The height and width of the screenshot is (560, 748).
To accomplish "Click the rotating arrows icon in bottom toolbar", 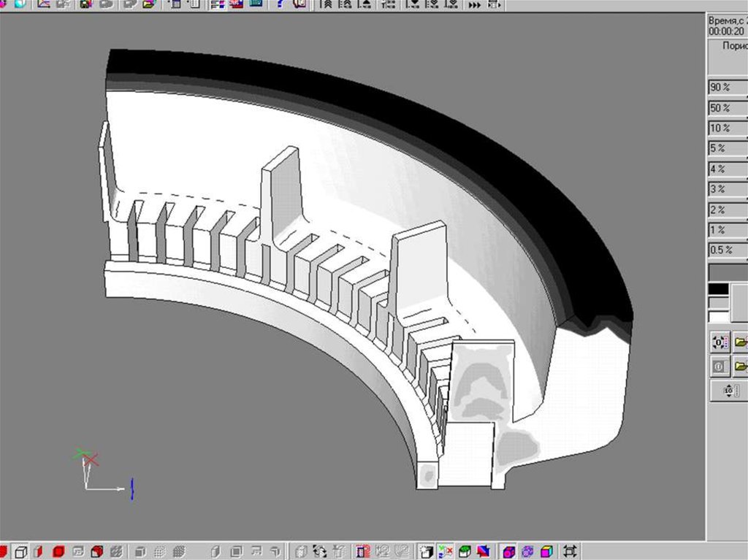I will (319, 551).
